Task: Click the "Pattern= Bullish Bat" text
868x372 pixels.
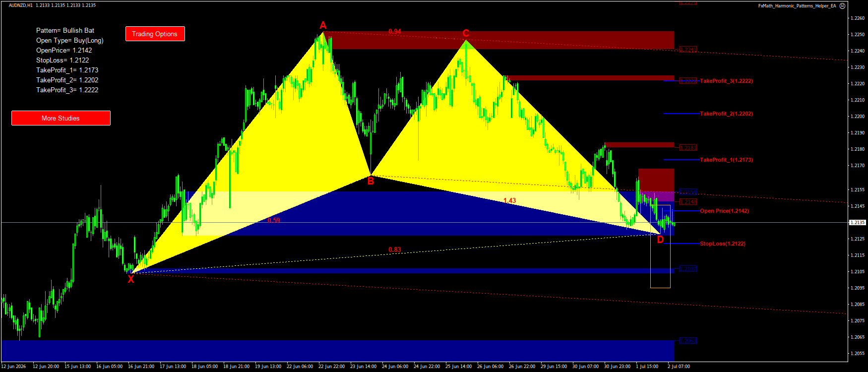Action: click(x=65, y=30)
